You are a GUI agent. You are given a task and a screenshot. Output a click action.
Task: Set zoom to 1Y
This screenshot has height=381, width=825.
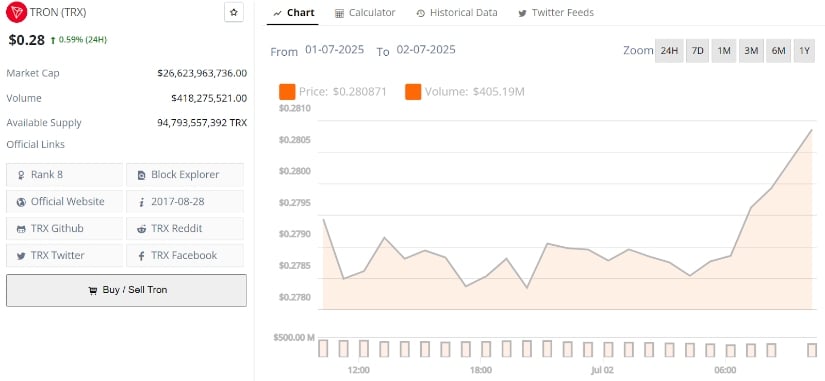click(x=804, y=51)
